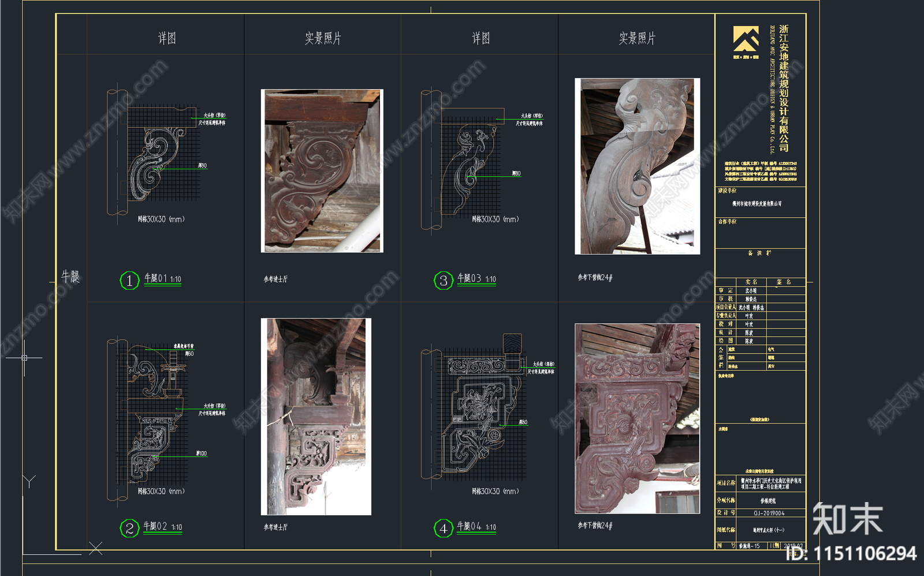Click the 厚80 annotation on 牛腿03 drawing

[516, 173]
